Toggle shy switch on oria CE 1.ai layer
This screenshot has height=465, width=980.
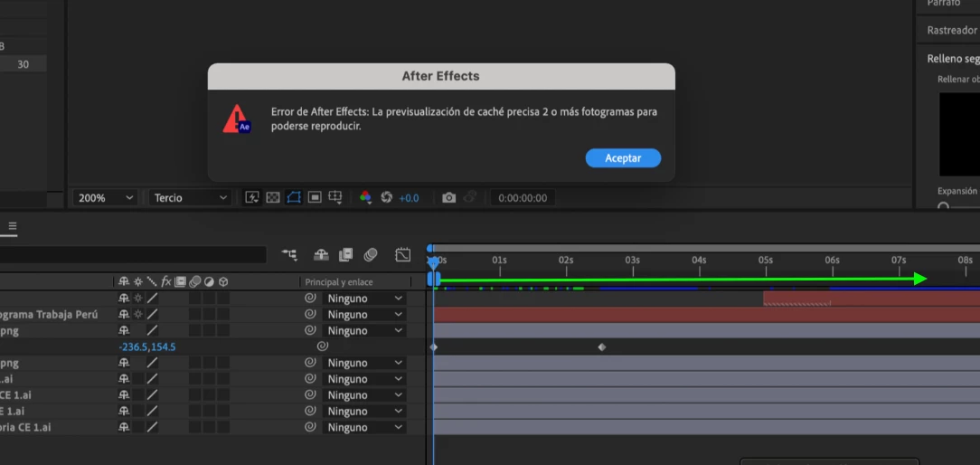point(124,427)
